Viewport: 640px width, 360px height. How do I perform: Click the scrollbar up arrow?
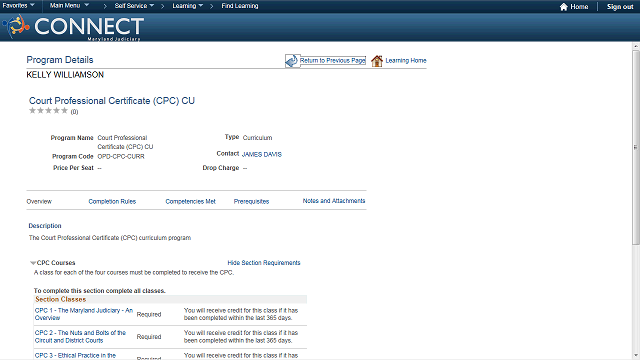636,46
